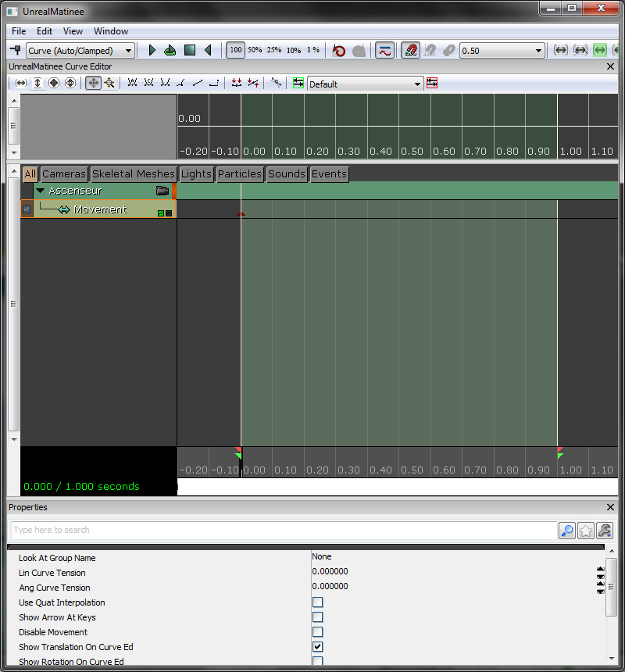Toggle the curve editor display icon

(x=384, y=50)
